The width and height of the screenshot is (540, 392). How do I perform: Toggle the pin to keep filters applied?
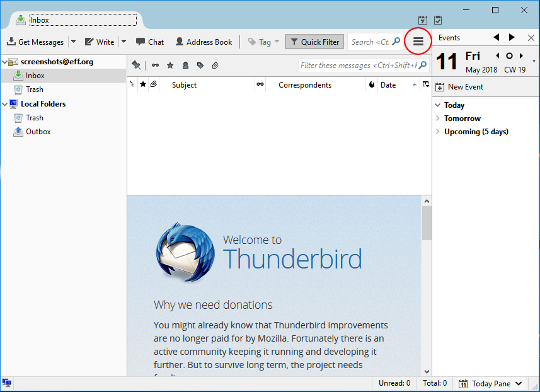(x=136, y=65)
